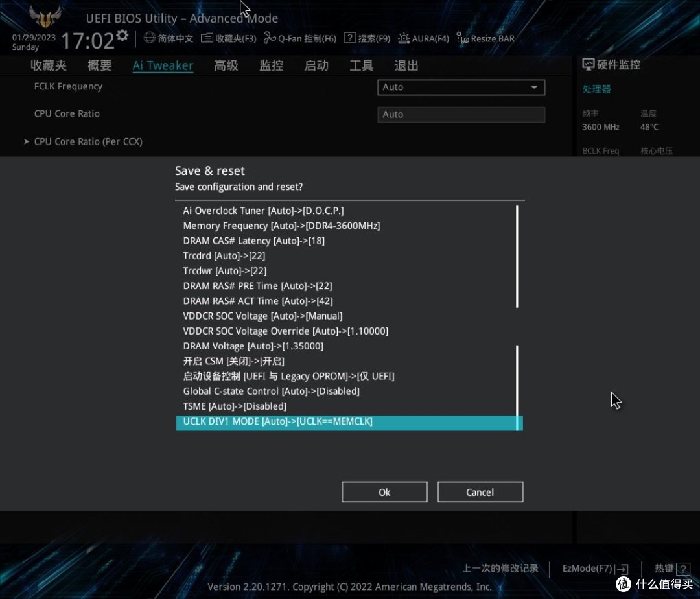700x599 pixels.
Task: Select the DRAM RAS# PRE Time row
Action: (349, 286)
